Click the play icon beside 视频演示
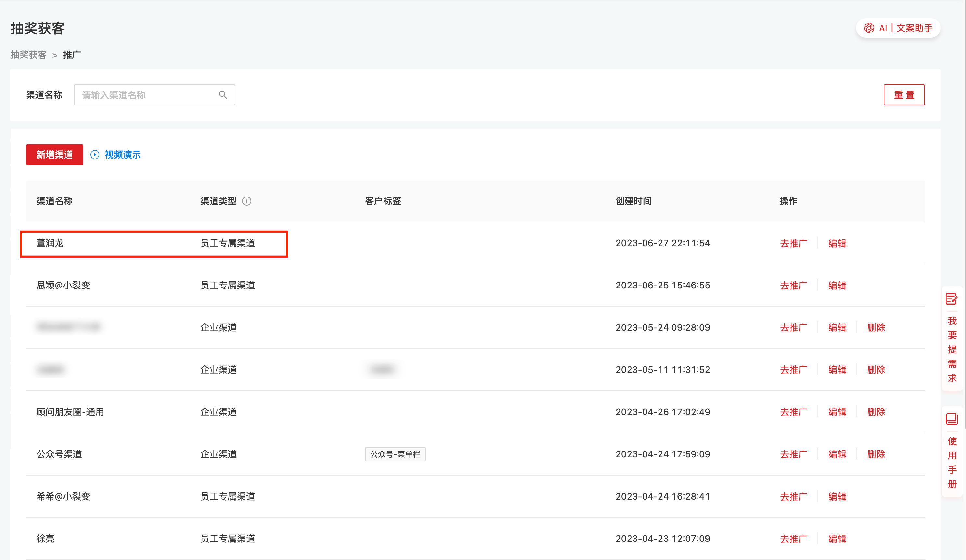This screenshot has width=966, height=560. 95,155
